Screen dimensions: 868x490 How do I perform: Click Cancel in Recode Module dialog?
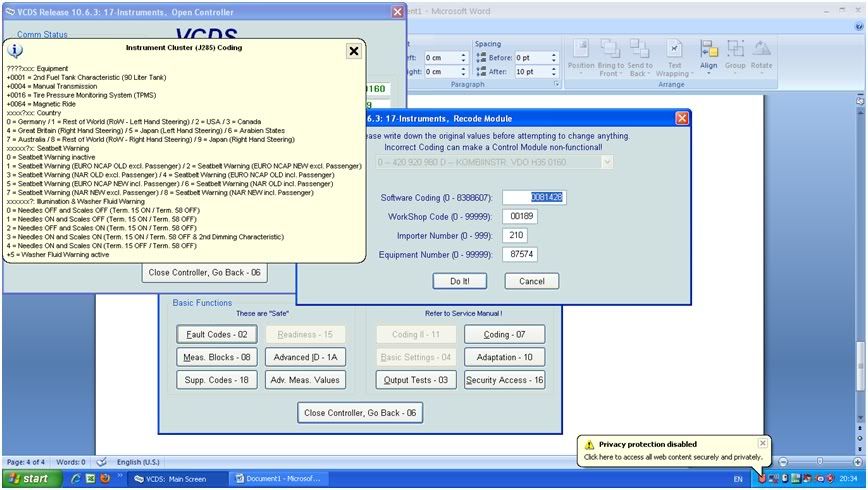coord(531,281)
